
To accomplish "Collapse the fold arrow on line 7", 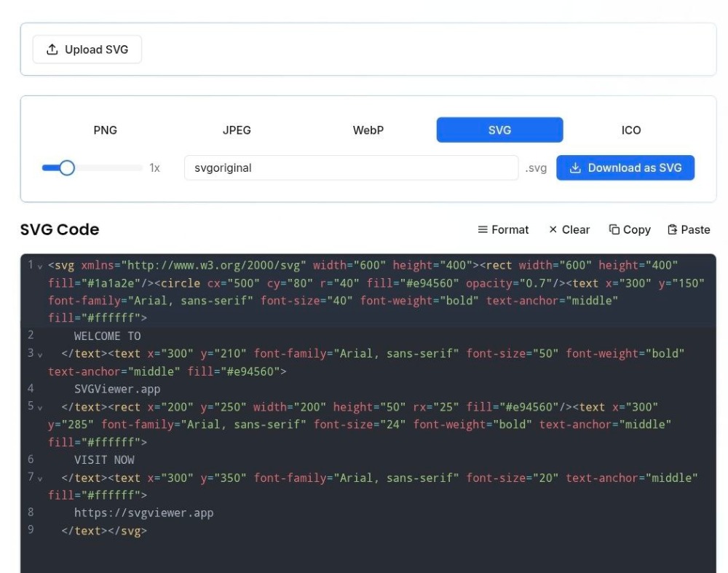I will point(40,478).
